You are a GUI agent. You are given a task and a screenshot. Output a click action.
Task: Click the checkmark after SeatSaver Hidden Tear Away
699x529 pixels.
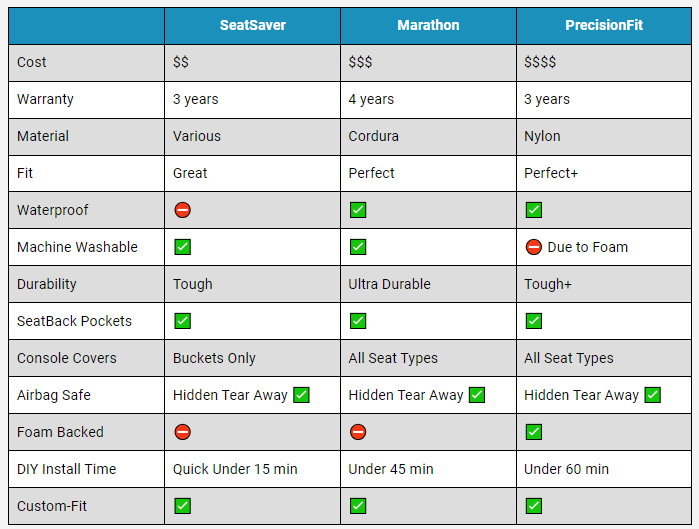pyautogui.click(x=301, y=395)
